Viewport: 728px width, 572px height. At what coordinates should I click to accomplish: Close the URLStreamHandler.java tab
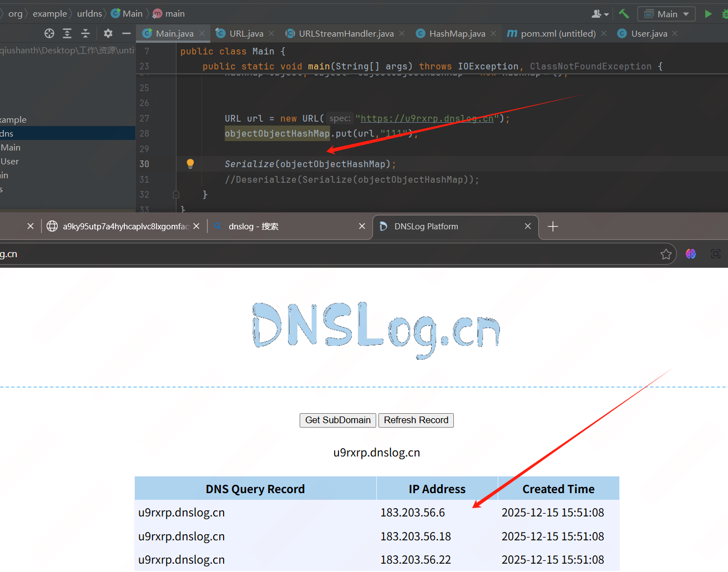point(402,33)
